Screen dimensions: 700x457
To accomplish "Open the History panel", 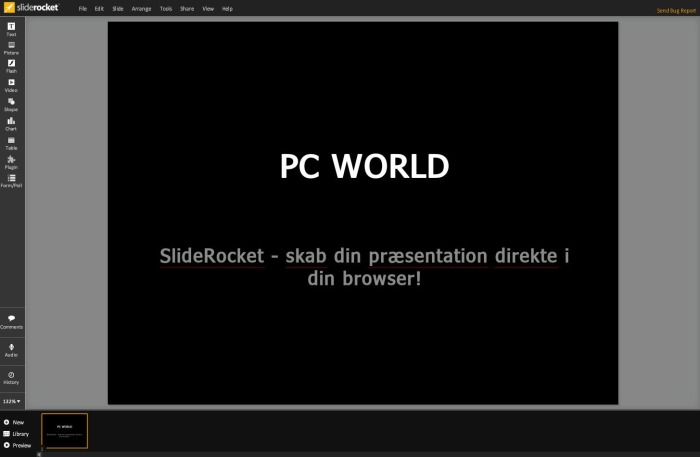I will [x=11, y=378].
